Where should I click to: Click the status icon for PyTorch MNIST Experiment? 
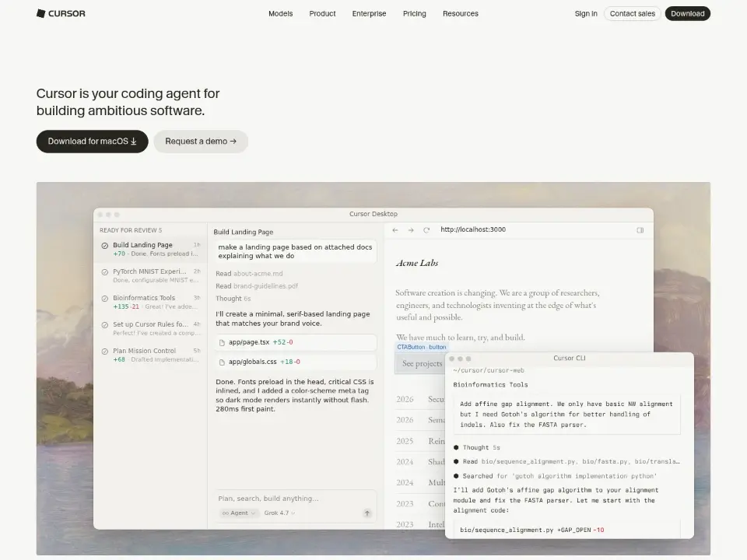(x=105, y=272)
